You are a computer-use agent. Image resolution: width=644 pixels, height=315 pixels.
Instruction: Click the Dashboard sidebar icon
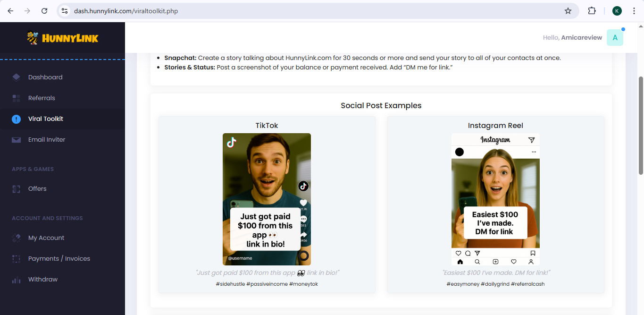tap(17, 77)
